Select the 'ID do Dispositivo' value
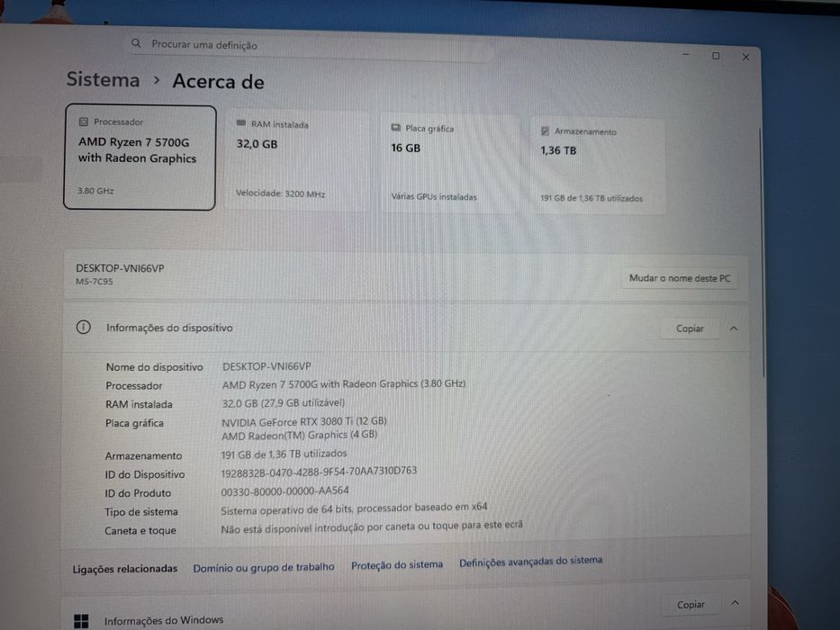Screen dimensions: 840x630 tap(319, 472)
